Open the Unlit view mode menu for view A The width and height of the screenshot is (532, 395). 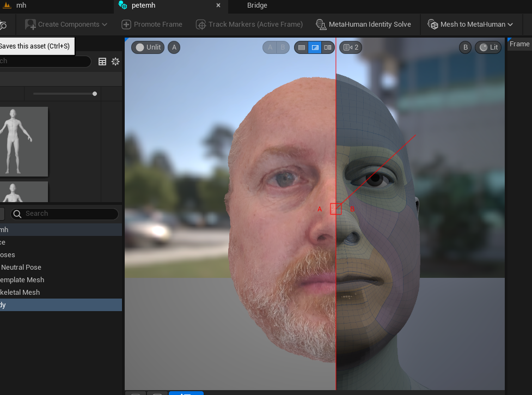148,47
